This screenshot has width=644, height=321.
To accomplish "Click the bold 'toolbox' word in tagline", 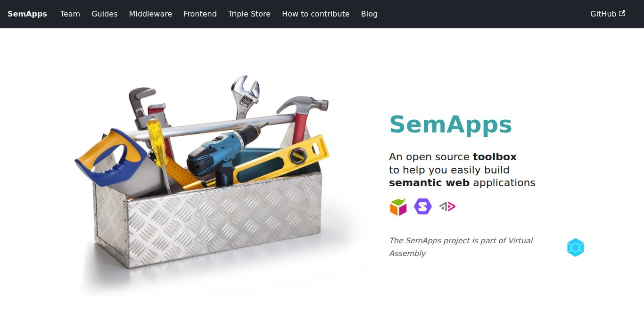I will click(x=495, y=156).
